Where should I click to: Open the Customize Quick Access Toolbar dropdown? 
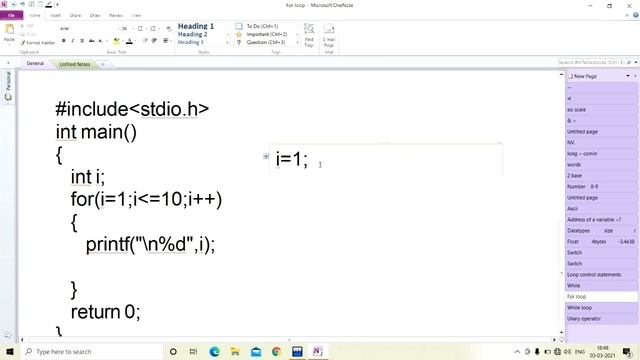pyautogui.click(x=58, y=5)
